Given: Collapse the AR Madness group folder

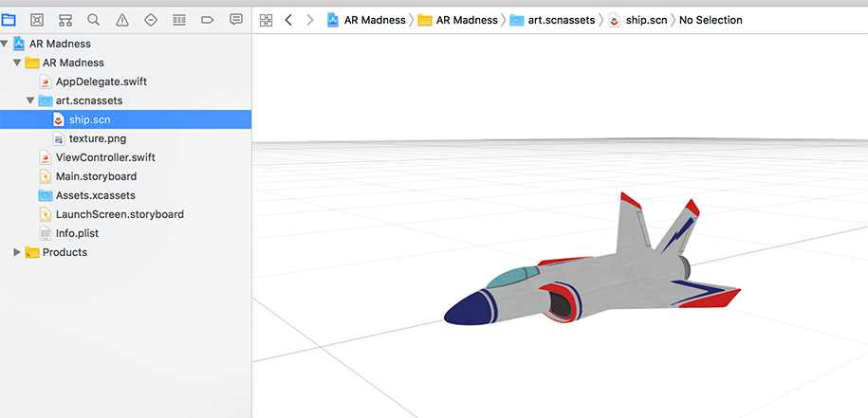Looking at the screenshot, I should [x=17, y=63].
